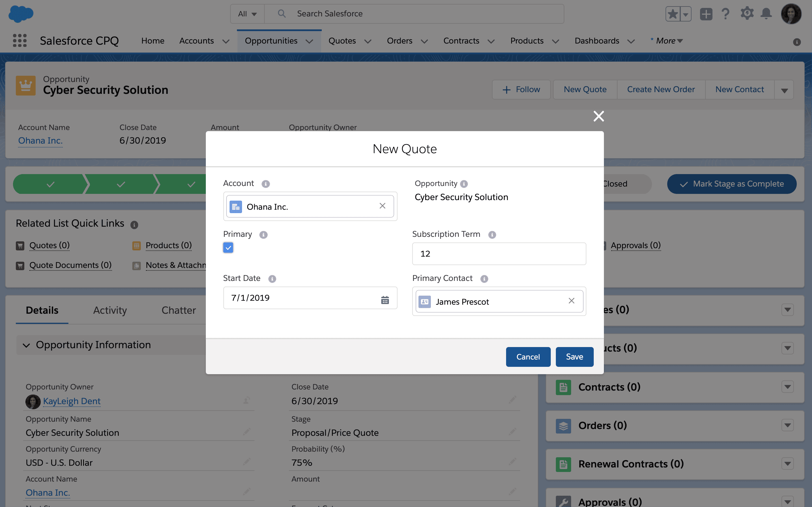Click the Cancel button on New Quote
Viewport: 812px width, 507px height.
528,357
